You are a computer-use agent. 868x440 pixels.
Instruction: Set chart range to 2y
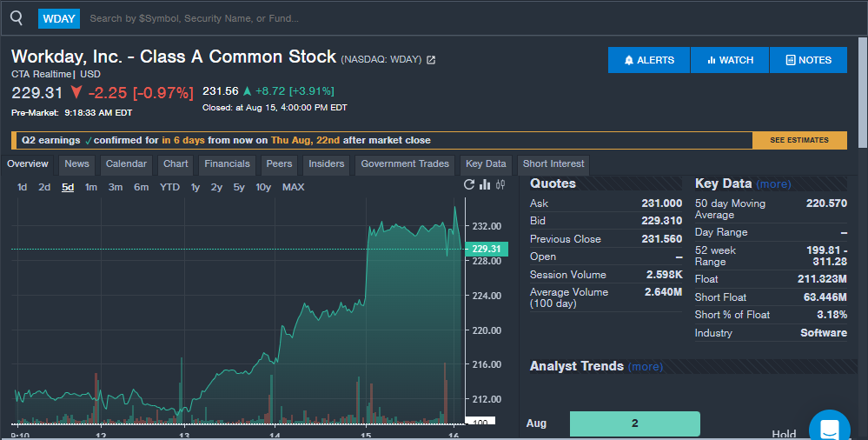[216, 187]
